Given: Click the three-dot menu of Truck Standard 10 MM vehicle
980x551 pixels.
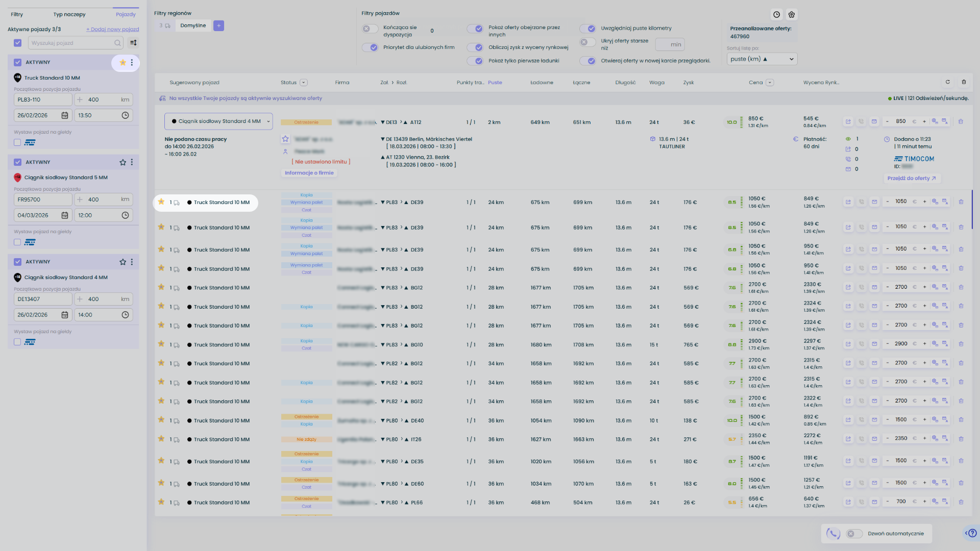Looking at the screenshot, I should coord(132,62).
